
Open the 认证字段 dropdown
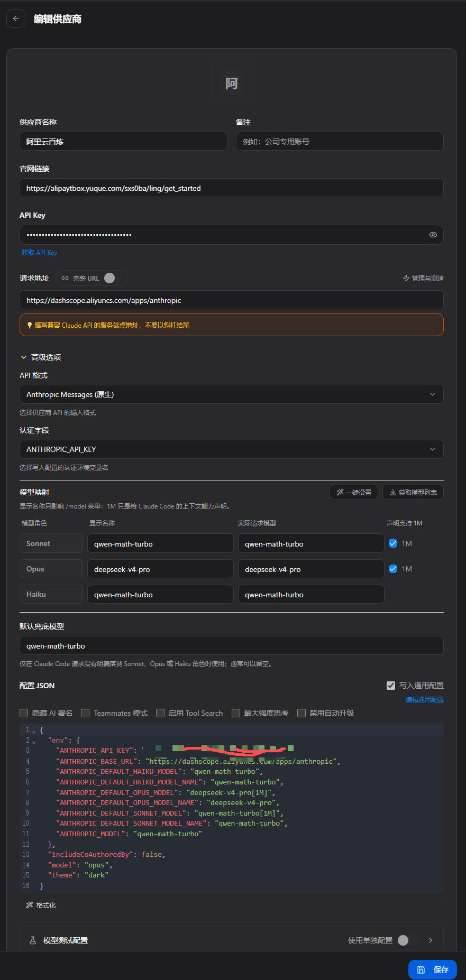[232, 449]
